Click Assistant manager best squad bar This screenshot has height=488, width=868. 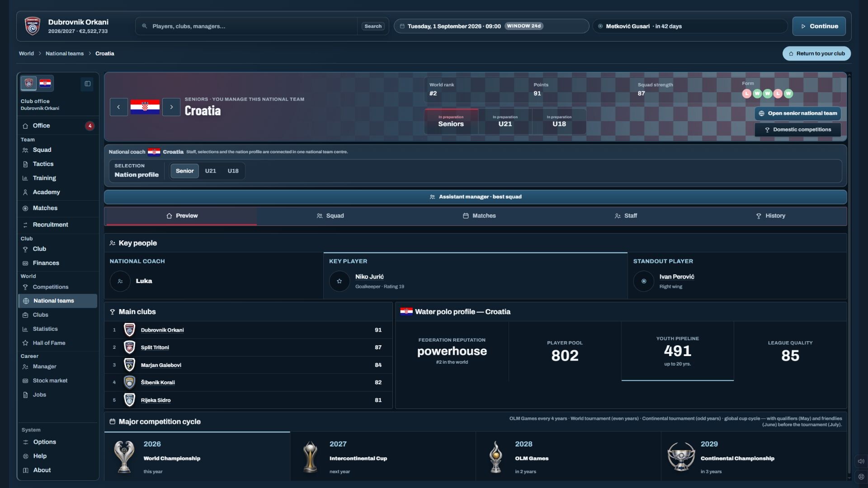pyautogui.click(x=475, y=197)
